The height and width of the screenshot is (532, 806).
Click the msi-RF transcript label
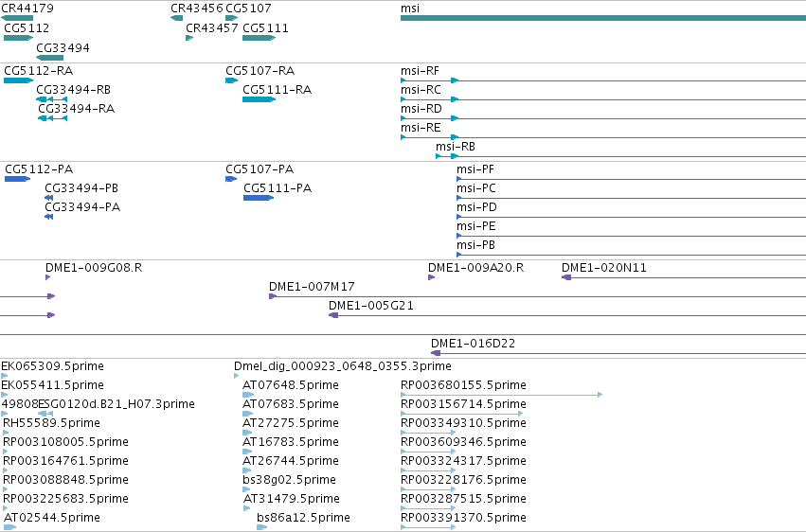point(420,71)
